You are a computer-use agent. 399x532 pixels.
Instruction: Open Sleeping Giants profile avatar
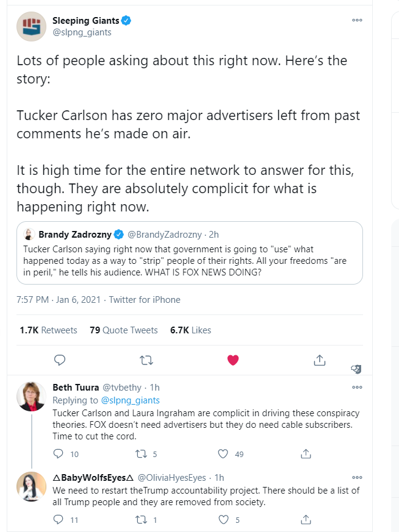point(32,26)
